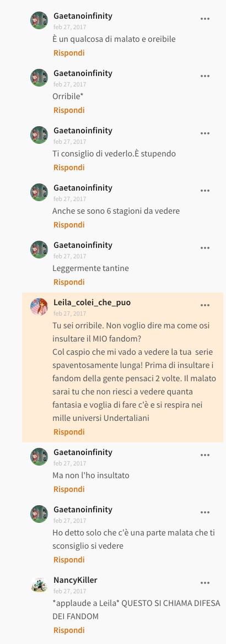This screenshot has height=644, width=226.
Task: Open the NancyKiller username link
Action: [75, 580]
